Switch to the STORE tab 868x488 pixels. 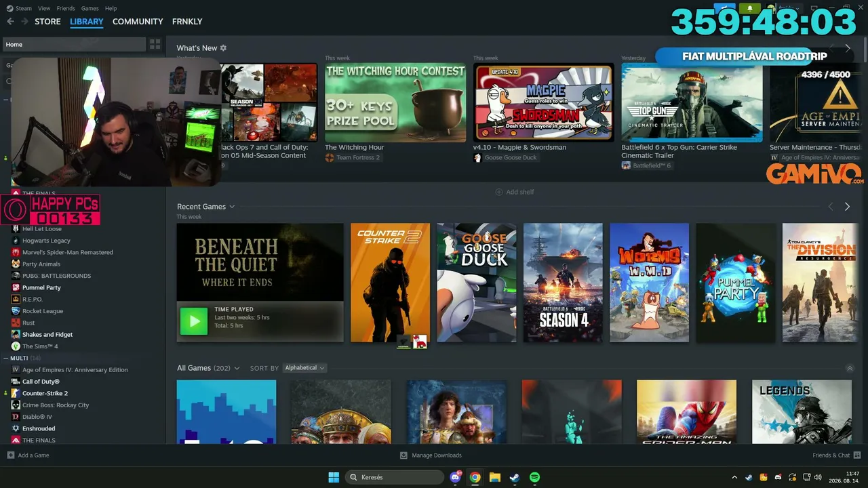tap(47, 22)
